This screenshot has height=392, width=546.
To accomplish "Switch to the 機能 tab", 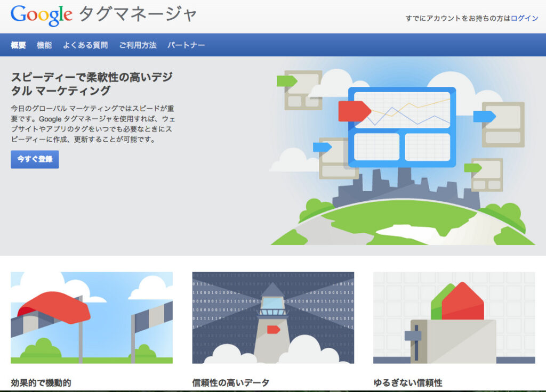I will pos(44,45).
